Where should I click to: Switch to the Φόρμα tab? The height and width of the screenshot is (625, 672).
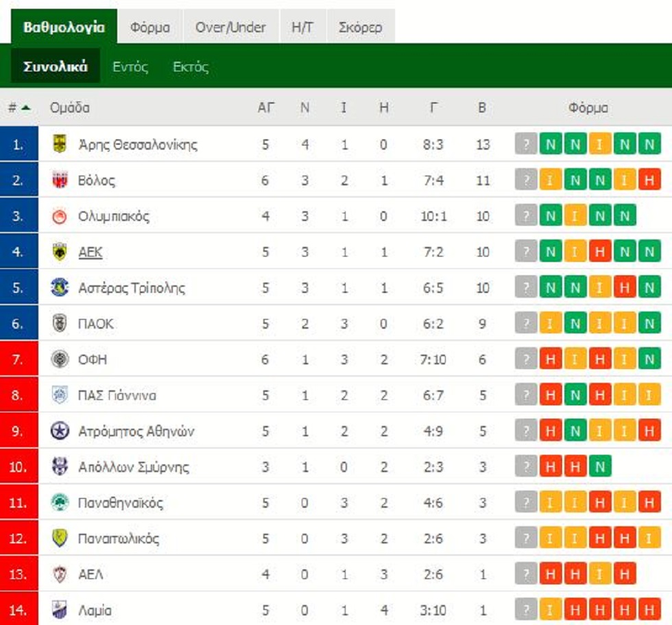pyautogui.click(x=150, y=27)
